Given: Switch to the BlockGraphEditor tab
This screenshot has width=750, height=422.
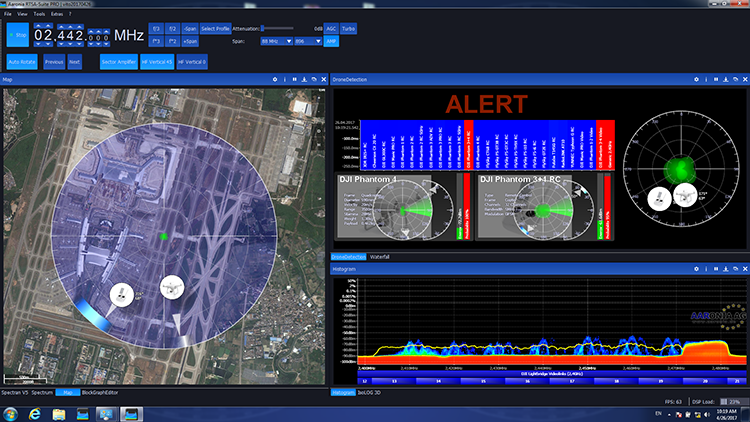Looking at the screenshot, I should (100, 392).
